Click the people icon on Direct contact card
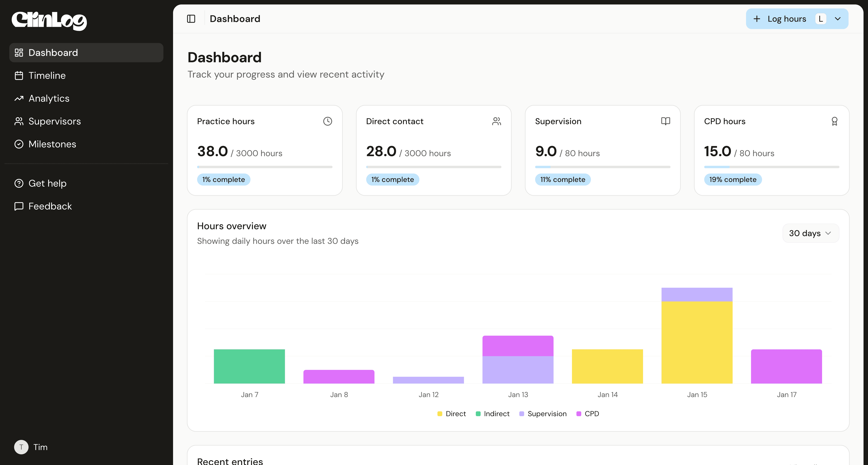868x465 pixels. click(496, 121)
